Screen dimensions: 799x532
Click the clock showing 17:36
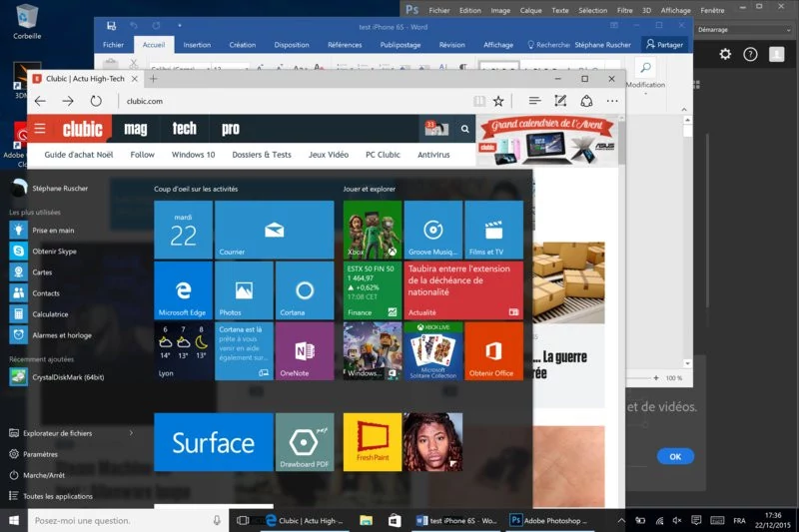click(772, 515)
